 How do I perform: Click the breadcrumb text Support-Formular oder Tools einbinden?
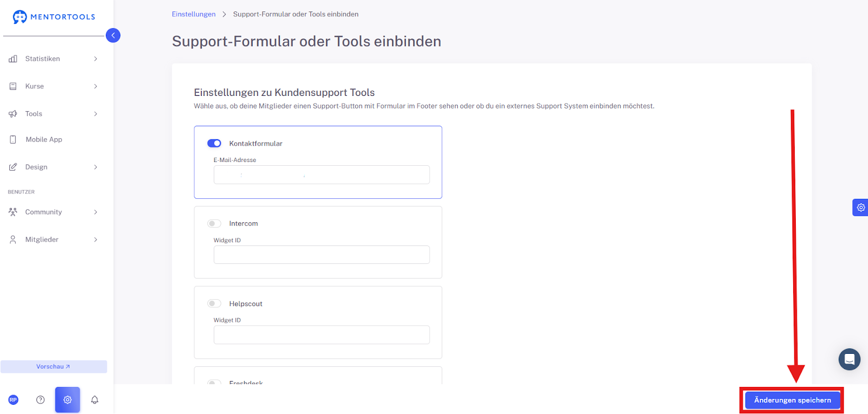pyautogui.click(x=296, y=14)
